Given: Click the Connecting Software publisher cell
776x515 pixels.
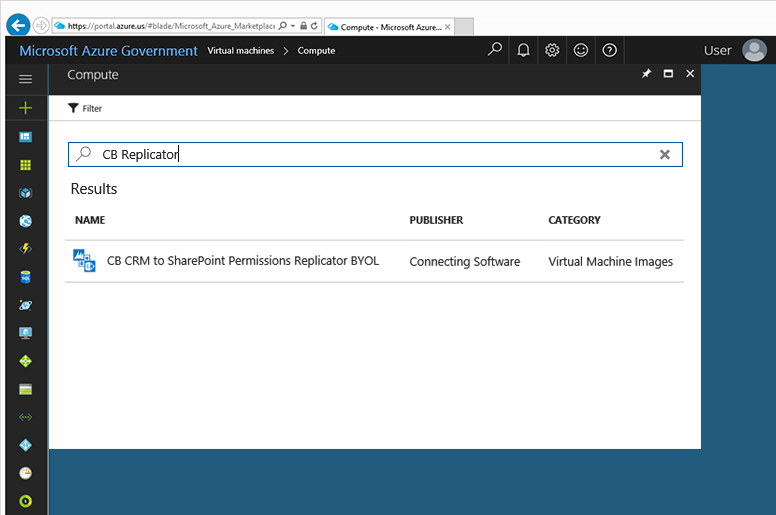Looking at the screenshot, I should point(464,261).
